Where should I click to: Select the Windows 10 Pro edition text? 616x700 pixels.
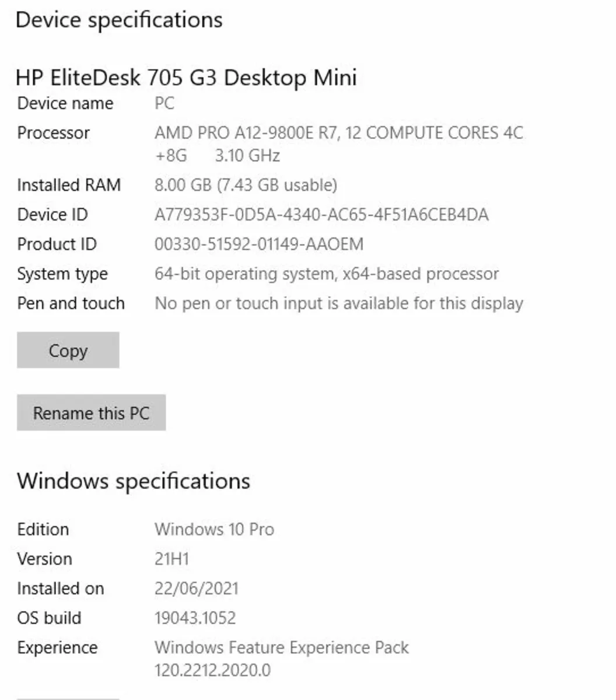coord(215,529)
